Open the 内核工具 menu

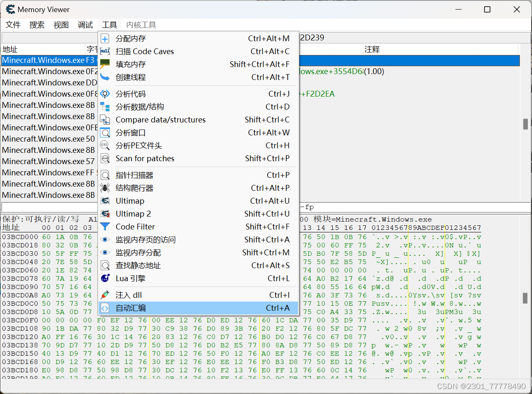click(x=141, y=25)
